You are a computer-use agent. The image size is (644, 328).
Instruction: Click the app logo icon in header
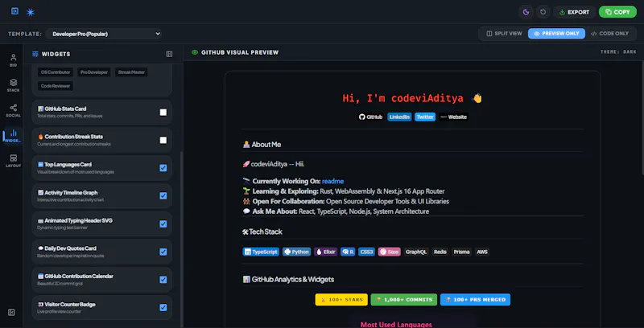point(15,11)
